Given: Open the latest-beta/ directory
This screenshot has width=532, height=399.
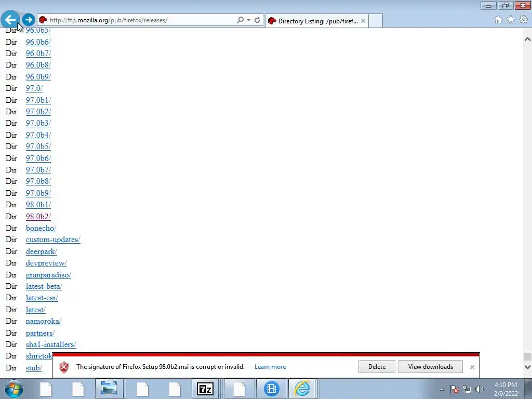Looking at the screenshot, I should click(44, 287).
